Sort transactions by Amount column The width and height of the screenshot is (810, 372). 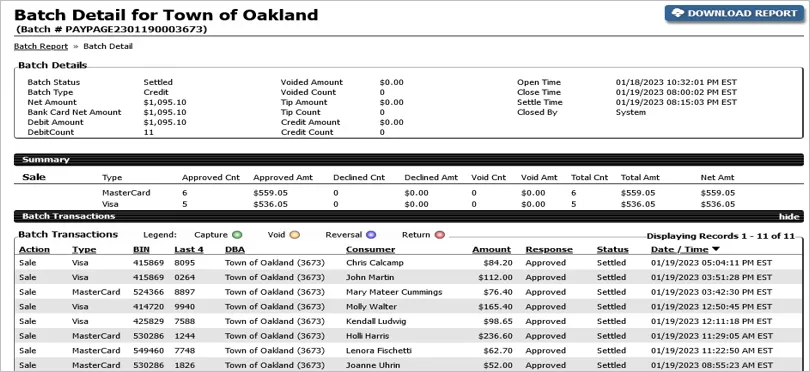(x=491, y=250)
